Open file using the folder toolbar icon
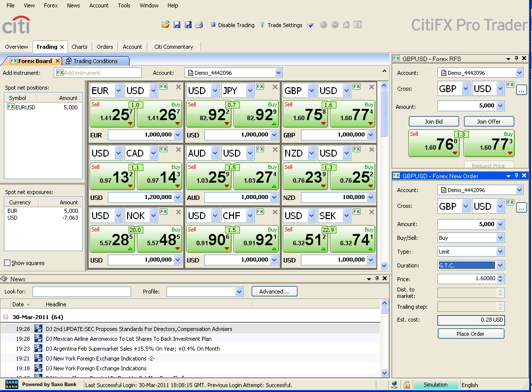Screen dimensions: 532x392 tap(165, 25)
